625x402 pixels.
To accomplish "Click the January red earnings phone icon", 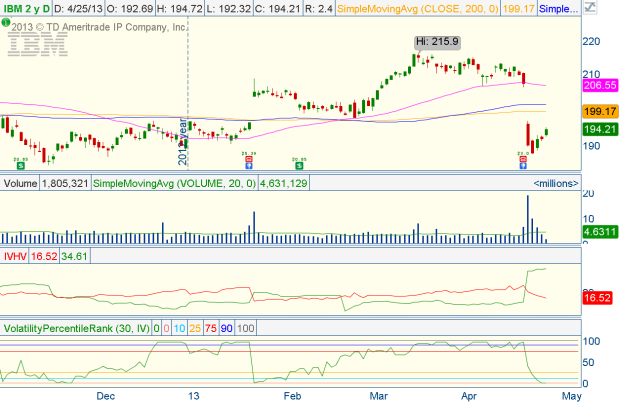I will [248, 159].
